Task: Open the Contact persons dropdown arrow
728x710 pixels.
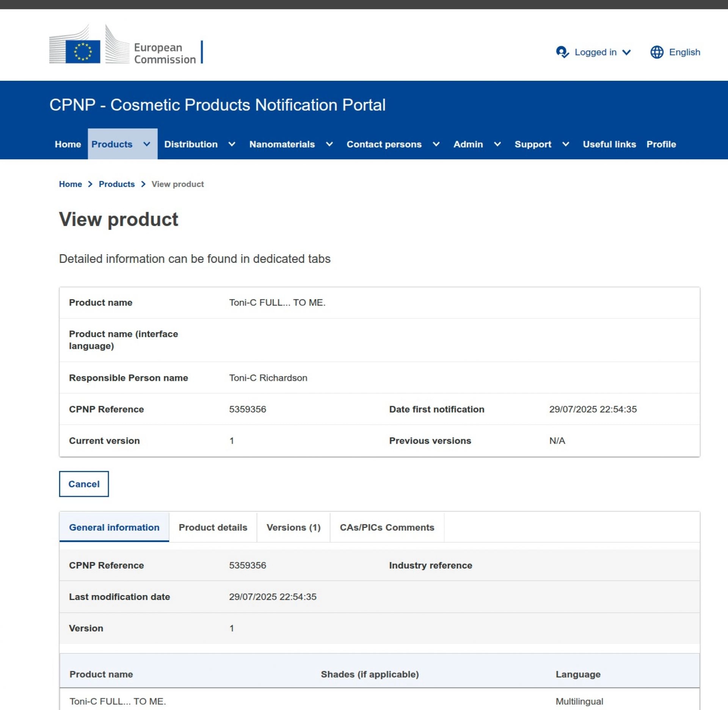Action: 436,145
